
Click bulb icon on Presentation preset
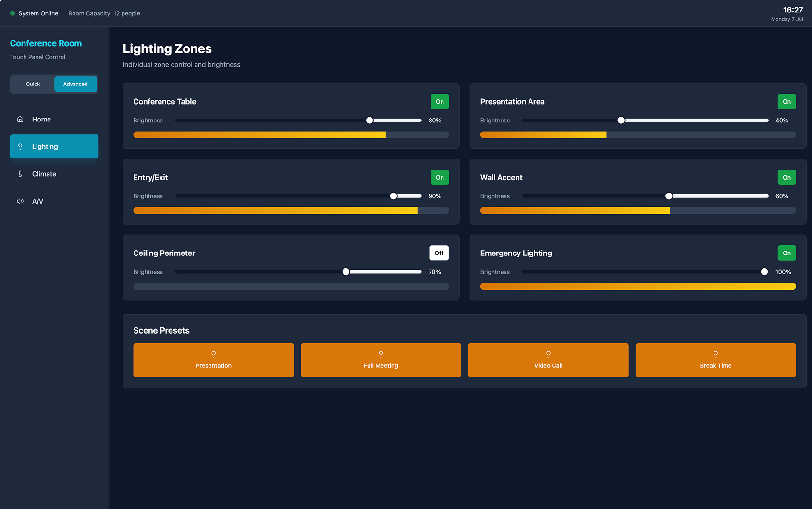(214, 354)
